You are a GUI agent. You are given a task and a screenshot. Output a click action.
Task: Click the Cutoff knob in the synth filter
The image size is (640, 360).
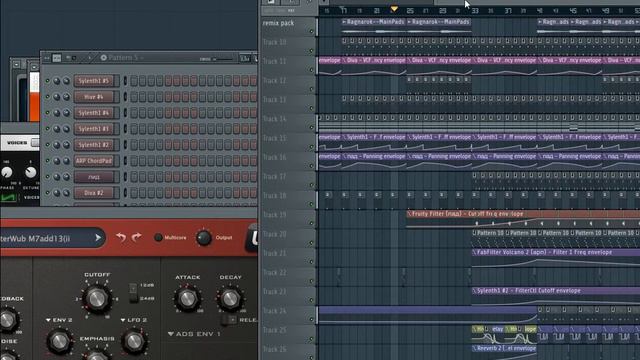point(96,299)
